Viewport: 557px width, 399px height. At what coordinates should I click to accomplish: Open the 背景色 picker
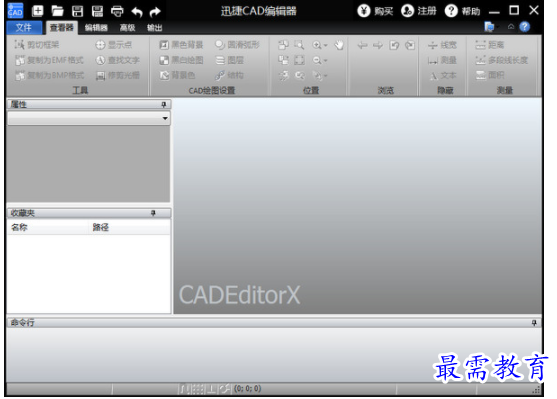pyautogui.click(x=177, y=75)
